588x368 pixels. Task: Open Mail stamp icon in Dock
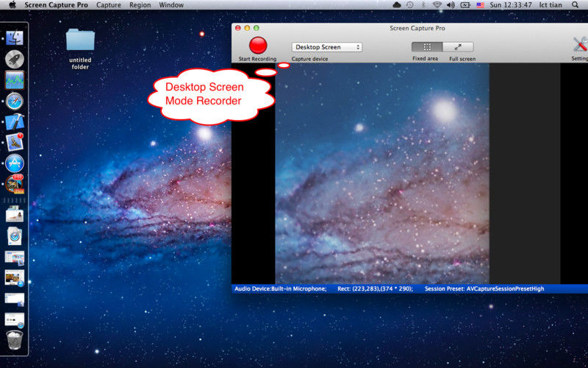pos(15,142)
